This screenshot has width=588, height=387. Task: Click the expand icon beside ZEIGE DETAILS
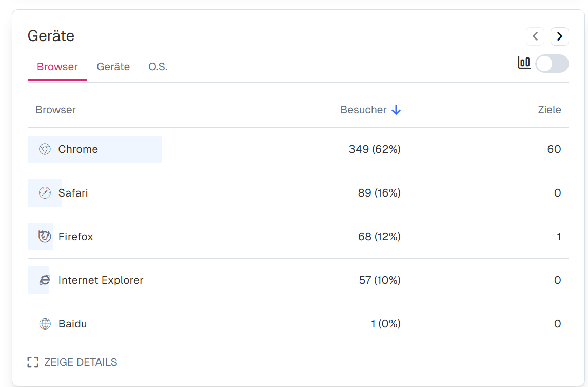(33, 362)
